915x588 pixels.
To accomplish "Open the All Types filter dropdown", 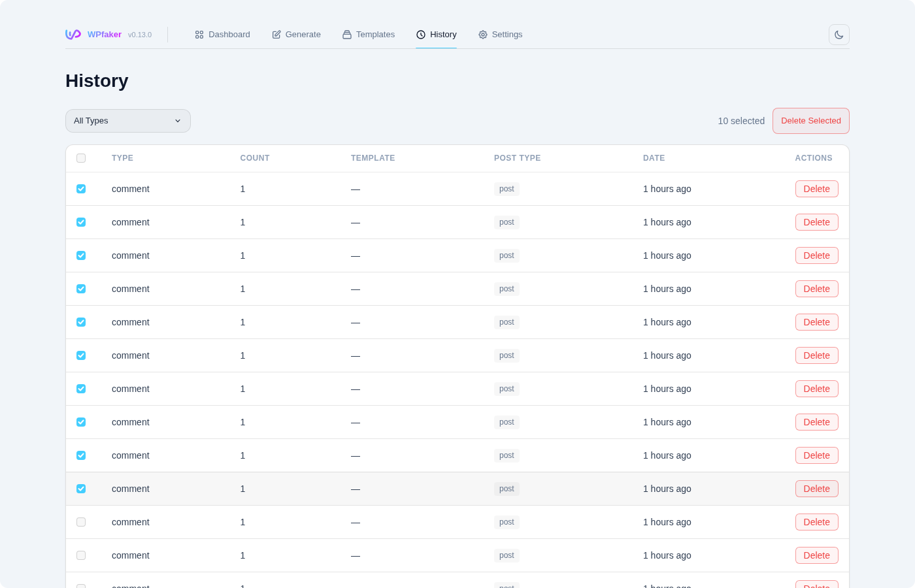I will 127,121.
